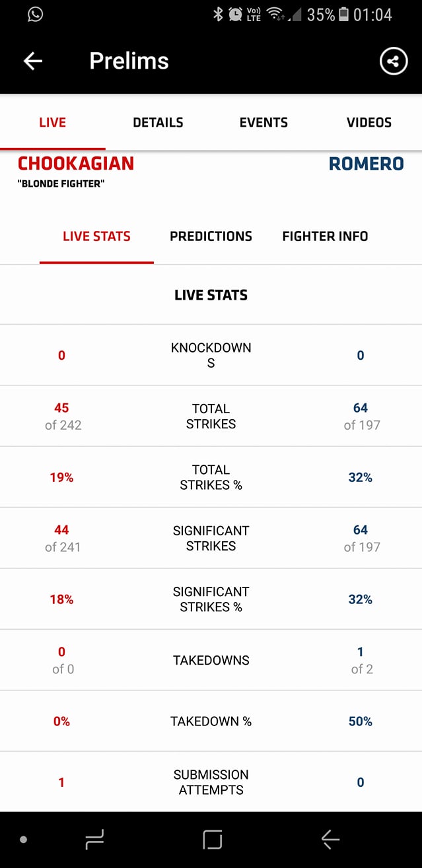Click the Wi-Fi icon in the status bar
Image resolution: width=422 pixels, height=868 pixels.
click(x=277, y=14)
